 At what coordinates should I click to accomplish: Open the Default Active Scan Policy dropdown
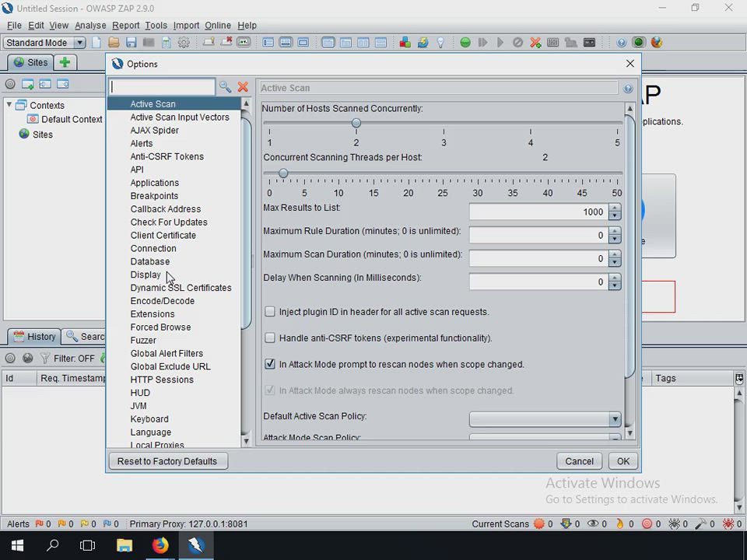[614, 419]
